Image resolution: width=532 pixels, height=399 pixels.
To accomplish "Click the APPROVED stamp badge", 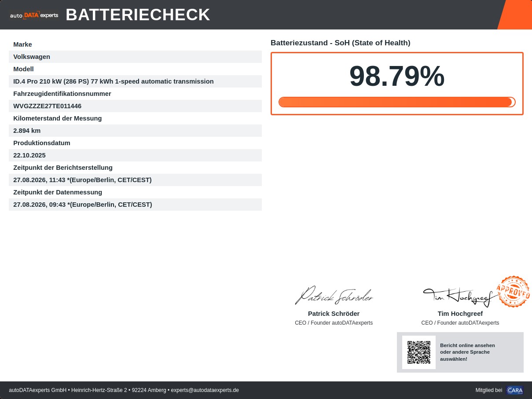I will pyautogui.click(x=513, y=292).
